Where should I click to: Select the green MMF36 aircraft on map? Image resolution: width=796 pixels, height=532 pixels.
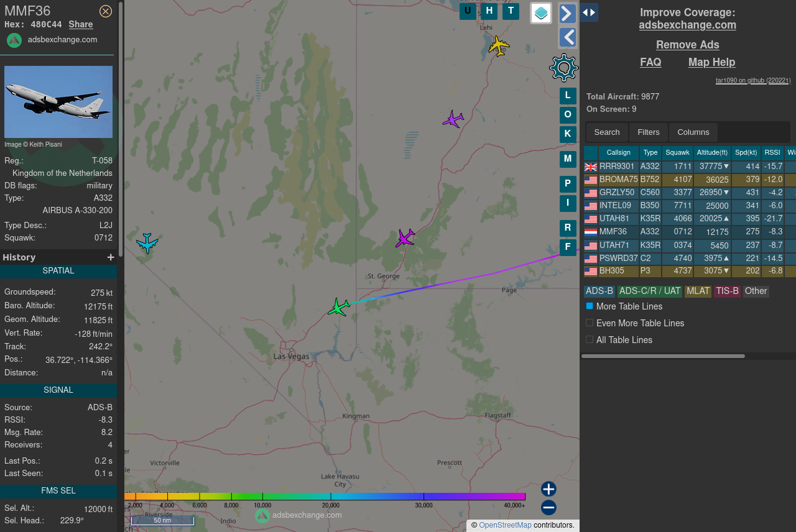(339, 307)
